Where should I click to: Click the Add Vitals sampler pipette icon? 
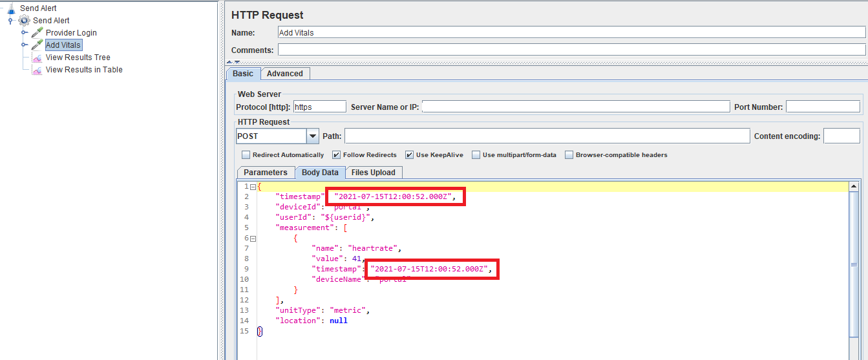[x=37, y=45]
